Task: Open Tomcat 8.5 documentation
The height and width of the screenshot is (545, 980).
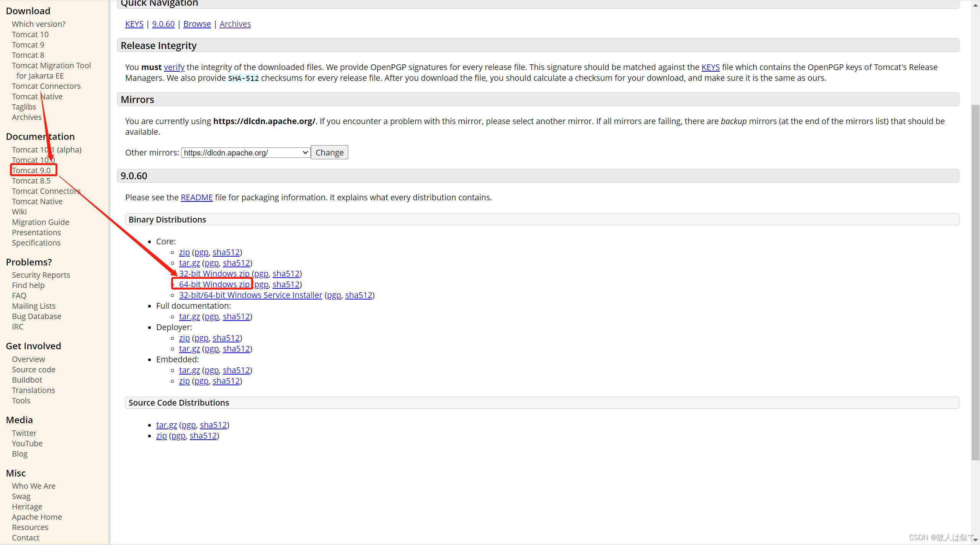Action: coord(31,180)
